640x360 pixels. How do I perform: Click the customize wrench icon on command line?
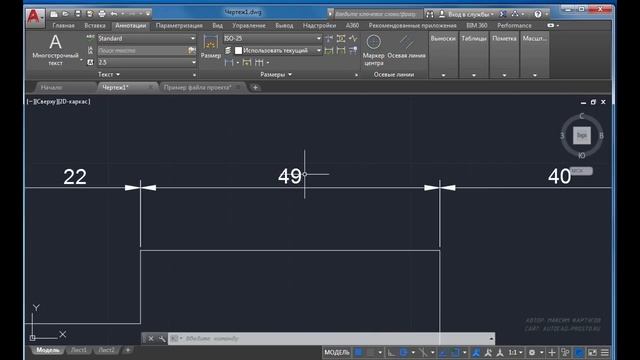pos(162,339)
